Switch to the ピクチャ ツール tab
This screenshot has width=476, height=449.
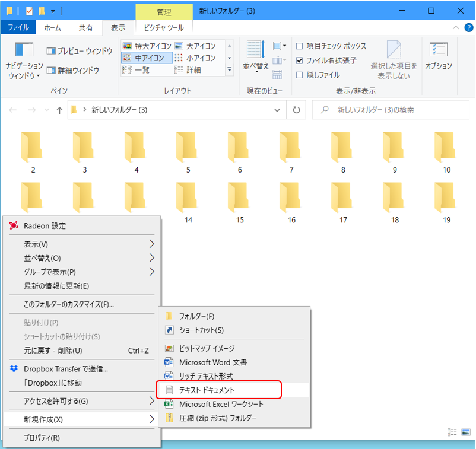coord(164,28)
